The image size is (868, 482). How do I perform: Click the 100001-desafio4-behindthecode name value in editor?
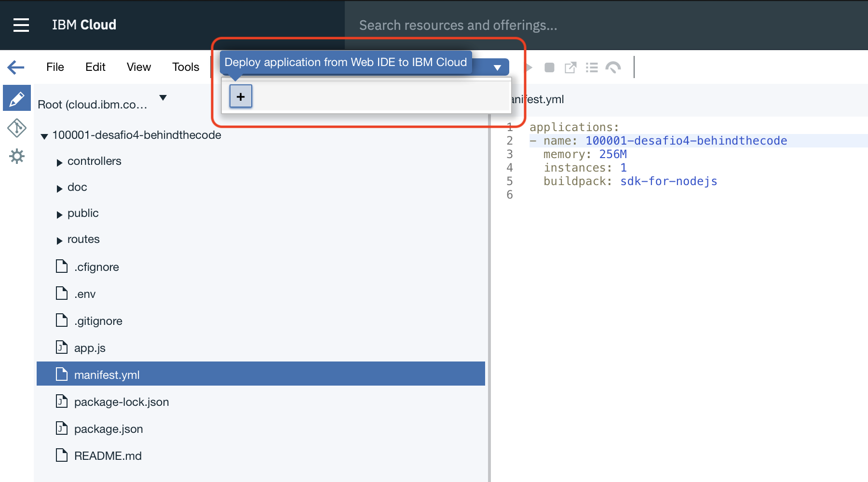[686, 141]
